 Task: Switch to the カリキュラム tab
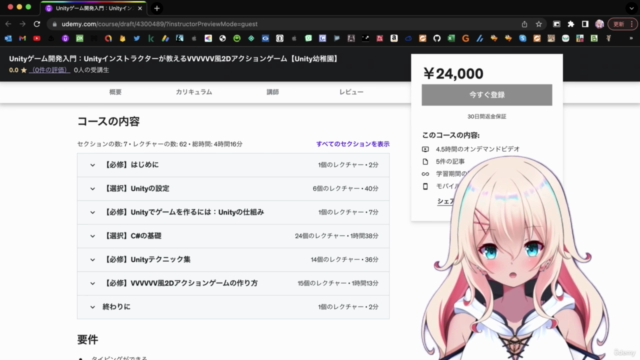pos(194,92)
